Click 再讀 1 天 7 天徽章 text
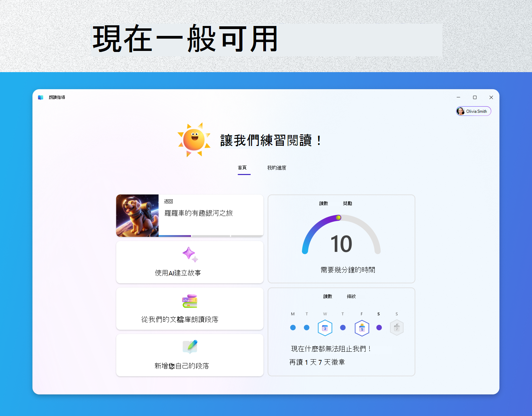The width and height of the screenshot is (532, 416). (317, 362)
